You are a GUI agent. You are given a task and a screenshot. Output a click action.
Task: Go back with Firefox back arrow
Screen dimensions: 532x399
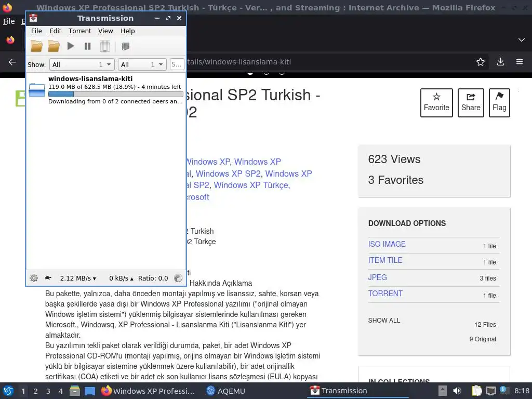point(12,62)
